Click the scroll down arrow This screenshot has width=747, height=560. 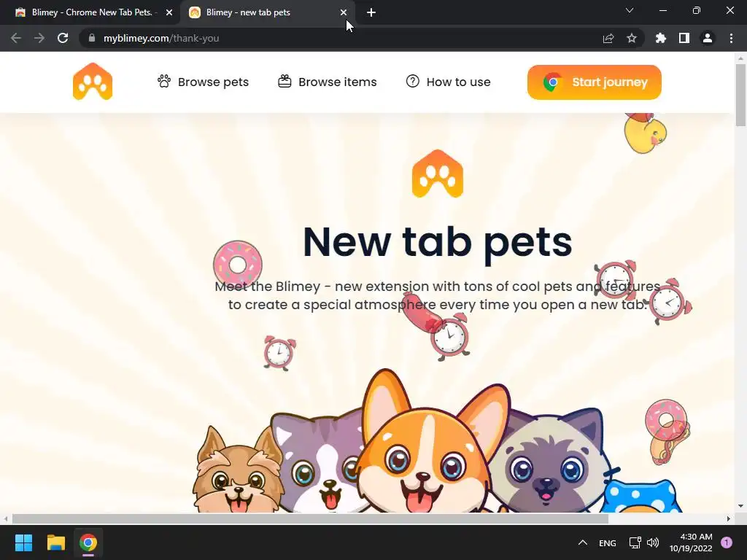(740, 506)
